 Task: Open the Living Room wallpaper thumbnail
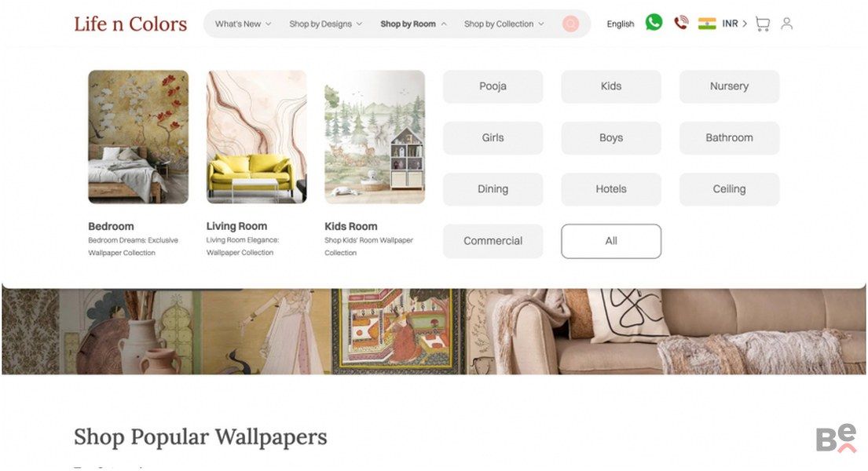tap(256, 137)
